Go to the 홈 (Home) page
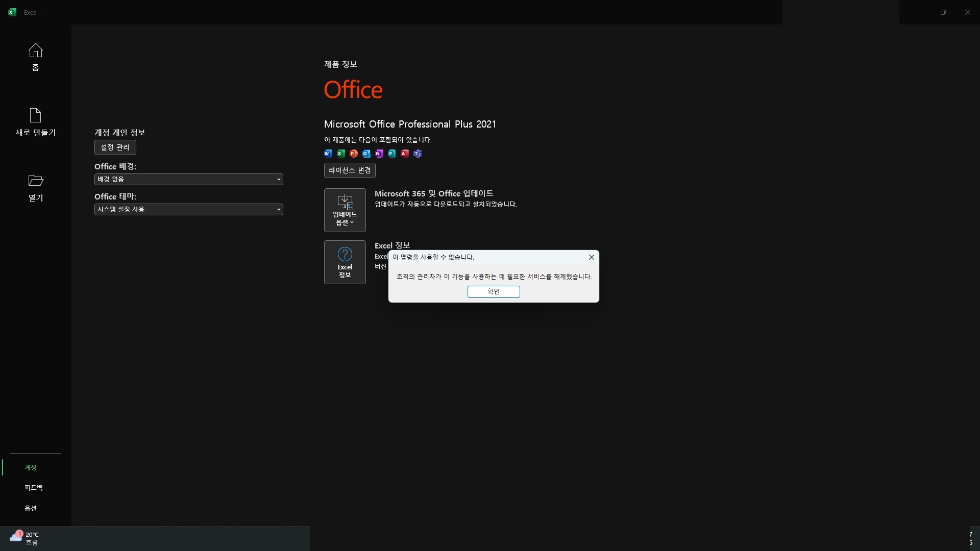The height and width of the screenshot is (551, 980). pyautogui.click(x=35, y=57)
